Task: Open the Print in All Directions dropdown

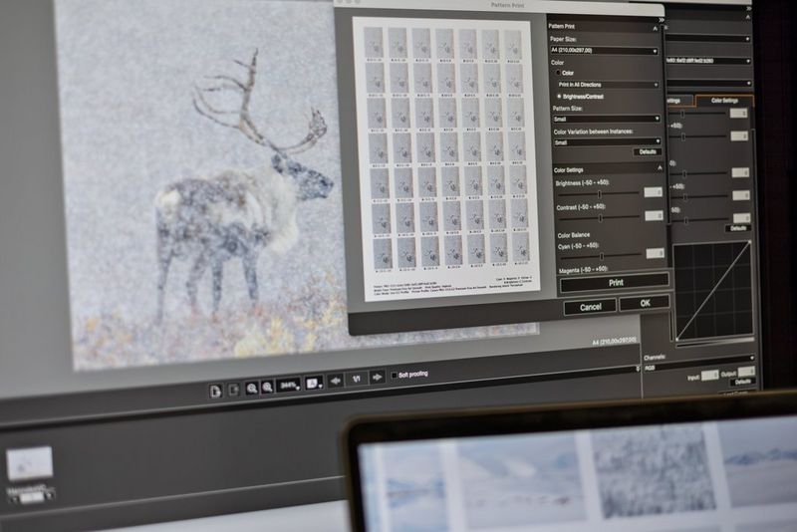Action: pos(608,85)
